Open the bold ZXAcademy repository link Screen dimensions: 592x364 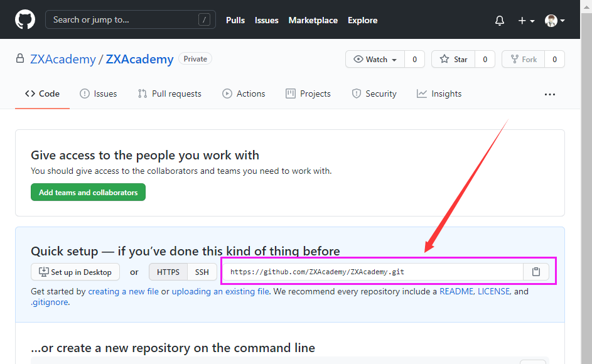[139, 59]
